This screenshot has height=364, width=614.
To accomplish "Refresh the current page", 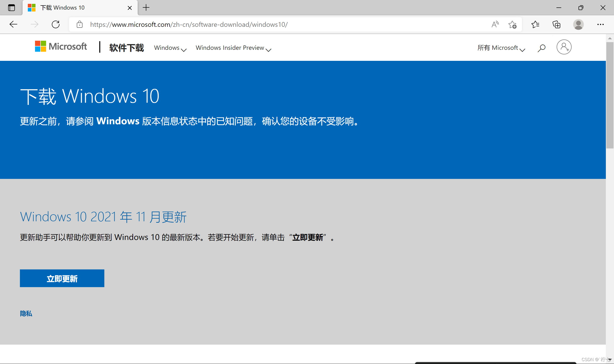I will point(56,24).
